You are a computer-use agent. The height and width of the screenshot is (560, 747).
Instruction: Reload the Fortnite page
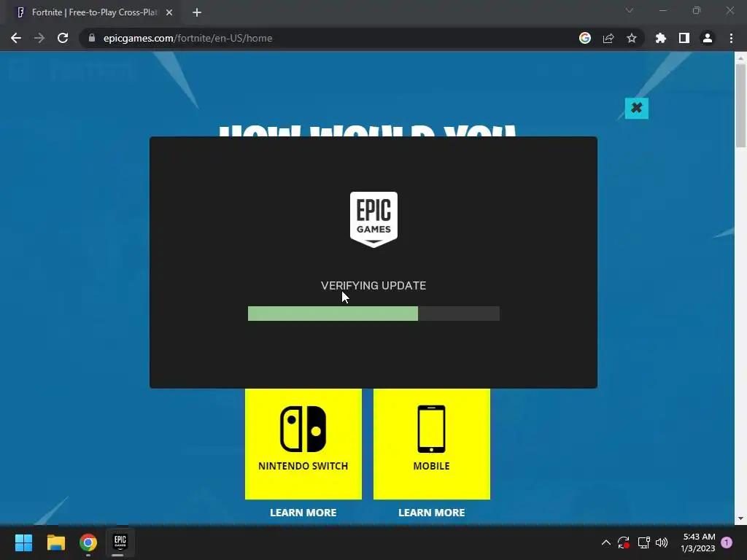pyautogui.click(x=63, y=38)
